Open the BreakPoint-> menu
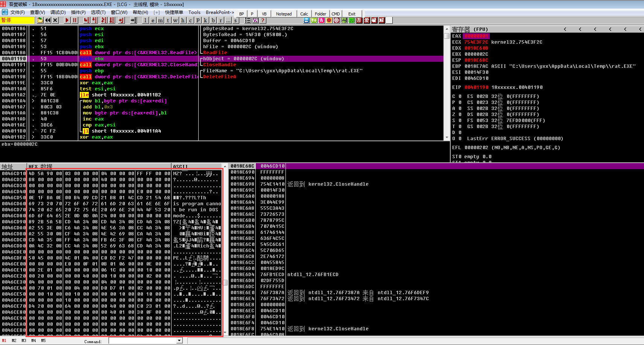644x345 pixels. 220,12
